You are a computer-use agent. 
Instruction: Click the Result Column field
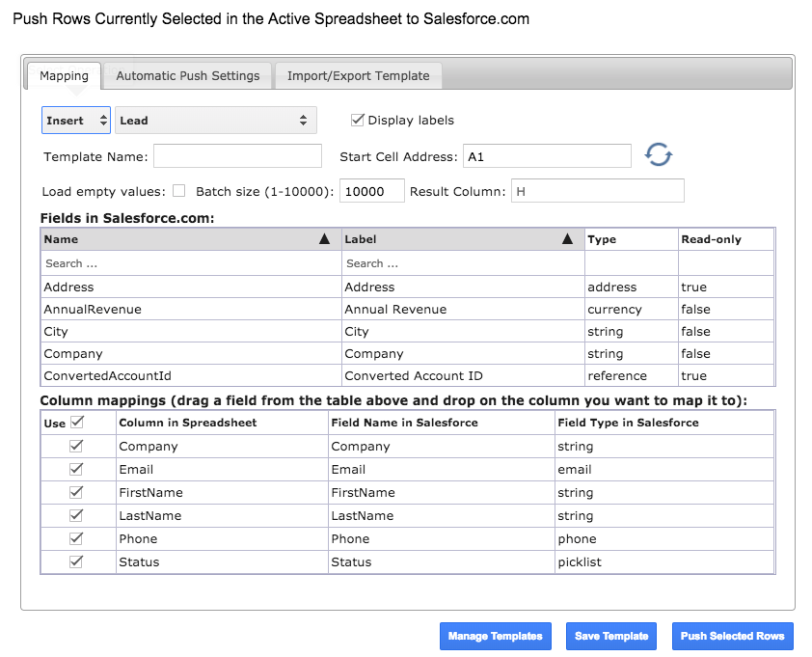coord(598,191)
